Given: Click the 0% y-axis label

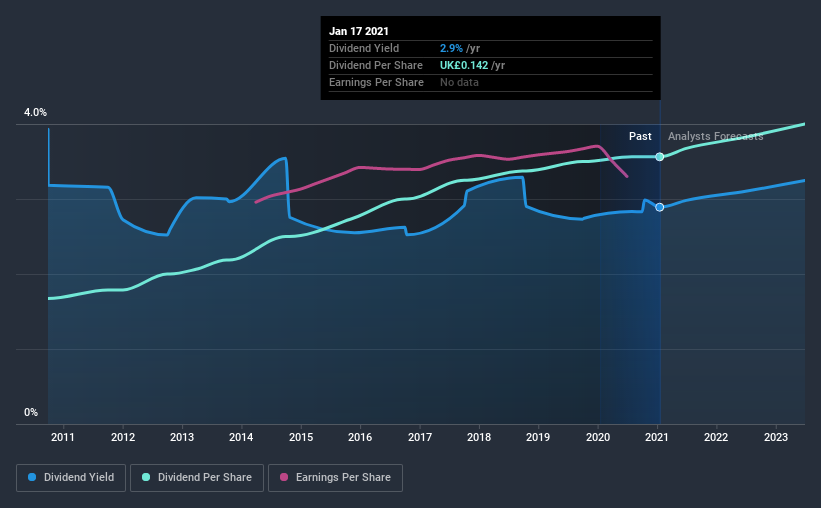Looking at the screenshot, I should (31, 413).
